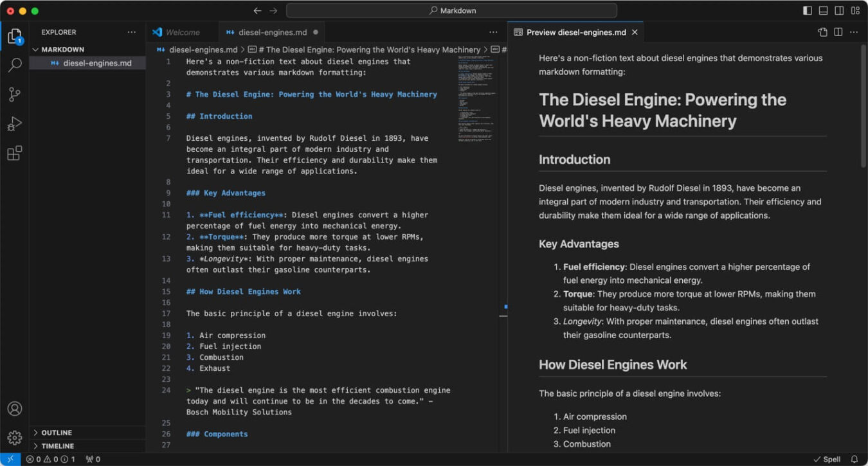The image size is (868, 466).
Task: Toggle the Primary Side Bar visibility control
Action: [807, 10]
